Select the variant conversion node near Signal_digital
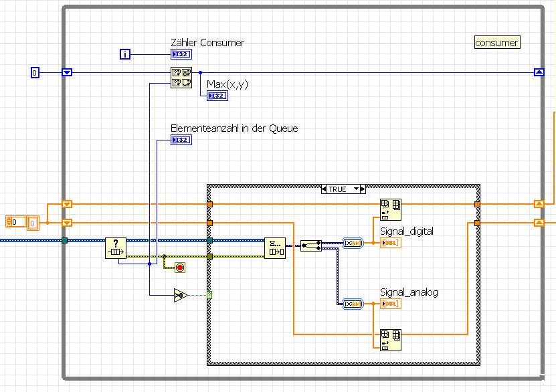 click(x=353, y=243)
